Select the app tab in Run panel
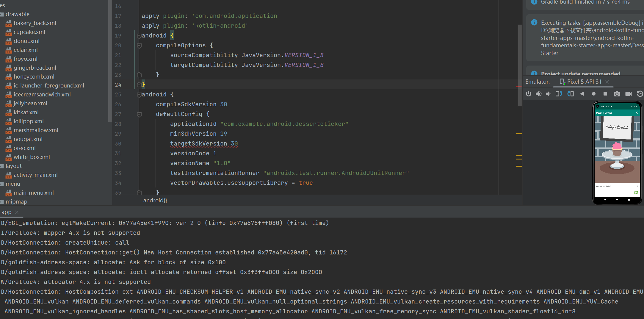This screenshot has height=319, width=644. click(7, 212)
